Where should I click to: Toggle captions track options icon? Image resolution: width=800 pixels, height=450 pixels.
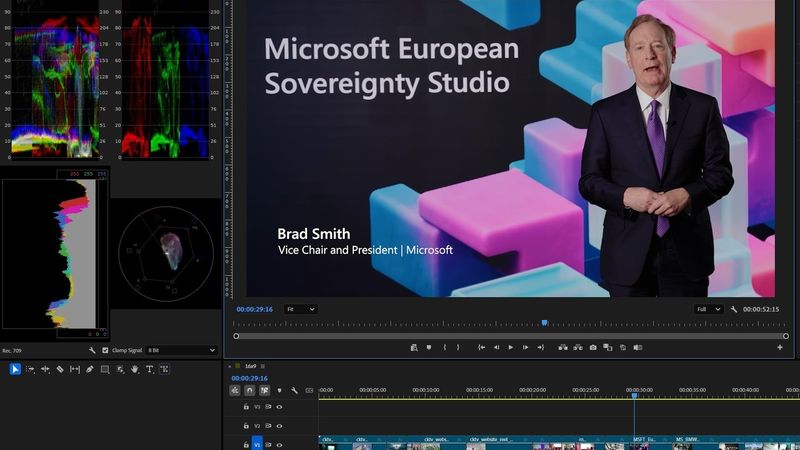[309, 390]
